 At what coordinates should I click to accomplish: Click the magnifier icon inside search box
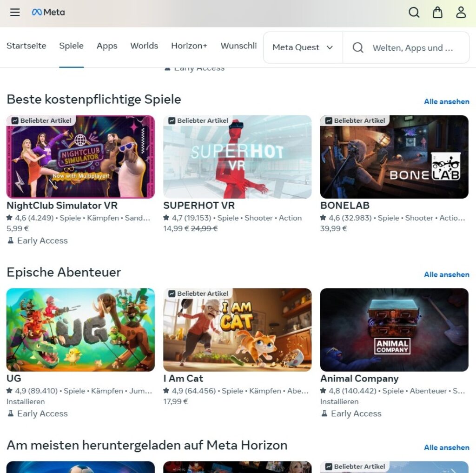click(358, 47)
